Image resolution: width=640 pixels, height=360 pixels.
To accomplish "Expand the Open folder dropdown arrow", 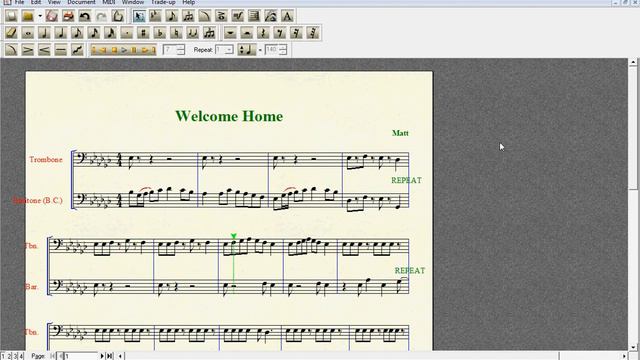I will [x=40, y=16].
